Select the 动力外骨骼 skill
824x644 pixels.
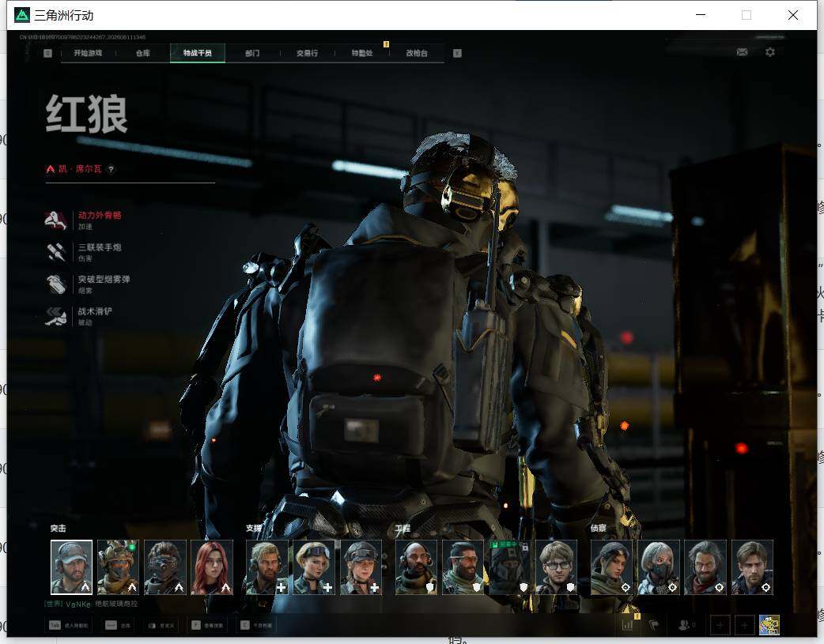[x=84, y=220]
